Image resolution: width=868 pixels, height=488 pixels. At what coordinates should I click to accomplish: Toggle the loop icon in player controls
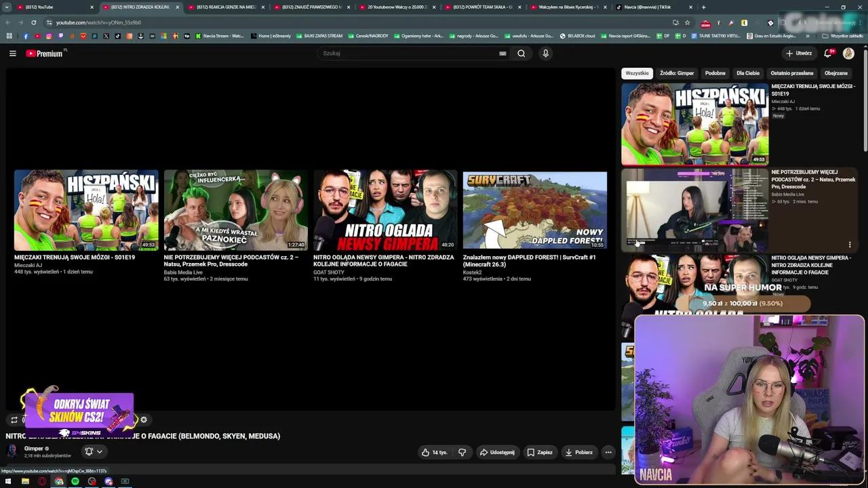[x=14, y=420]
